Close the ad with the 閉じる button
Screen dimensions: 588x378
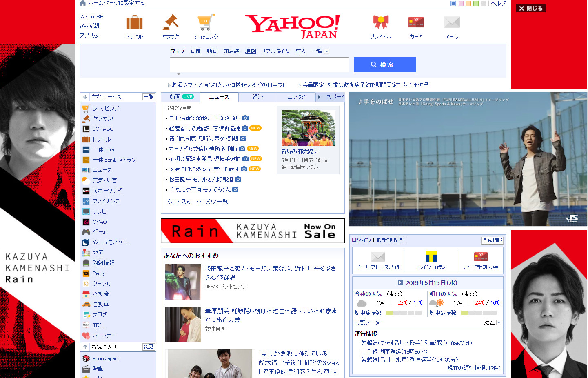(x=531, y=8)
